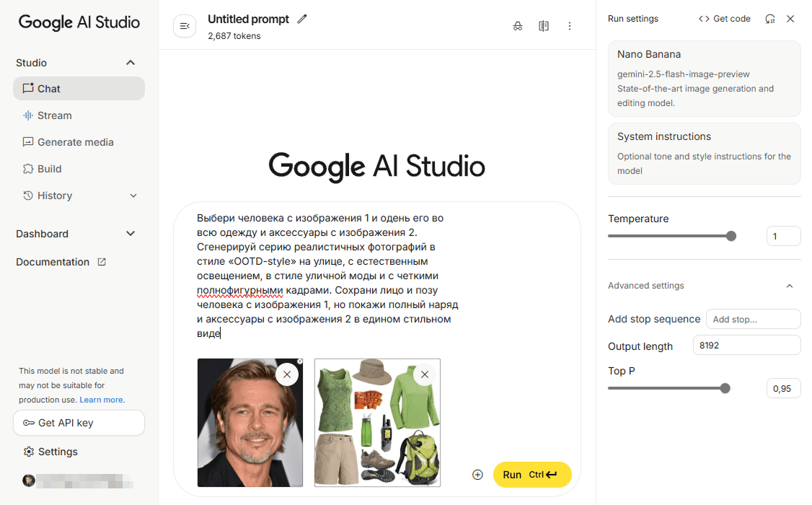Start a temporary incognito chat
Image resolution: width=812 pixels, height=505 pixels.
[518, 25]
